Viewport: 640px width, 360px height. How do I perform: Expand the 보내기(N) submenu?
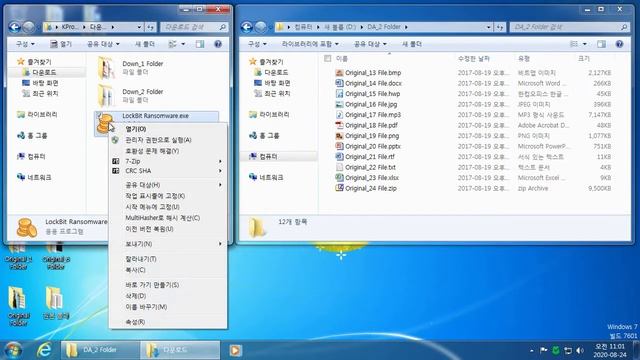click(x=168, y=244)
